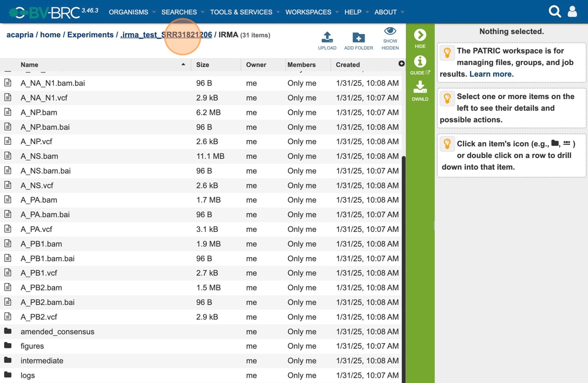Go to Experiments breadcrumb
The width and height of the screenshot is (588, 383).
tap(90, 35)
